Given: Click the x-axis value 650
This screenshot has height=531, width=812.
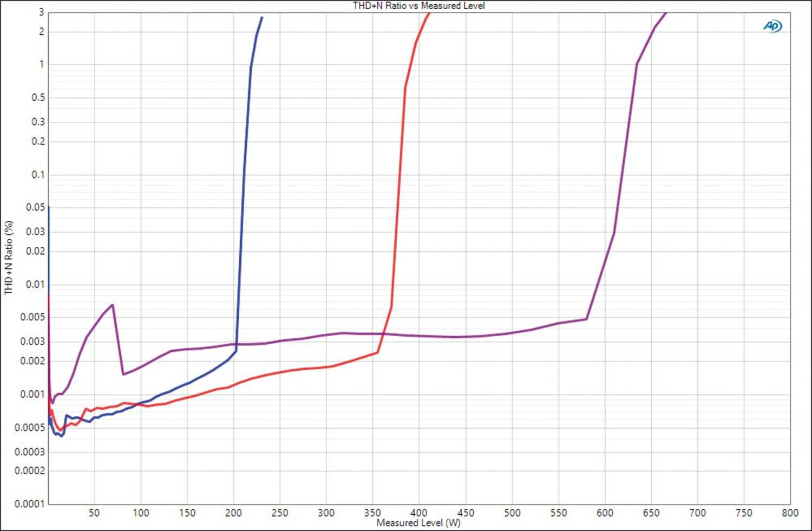Looking at the screenshot, I should point(651,513).
